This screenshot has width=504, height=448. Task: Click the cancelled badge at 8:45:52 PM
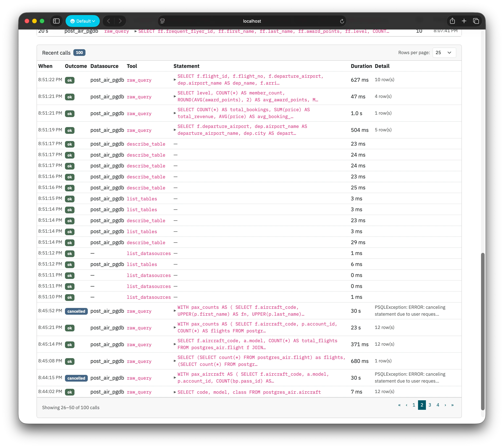tap(76, 311)
